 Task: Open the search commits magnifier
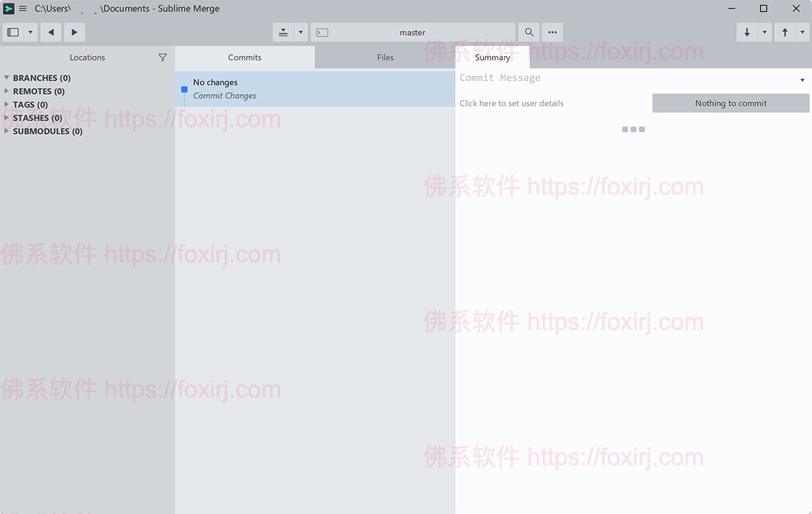coord(529,32)
